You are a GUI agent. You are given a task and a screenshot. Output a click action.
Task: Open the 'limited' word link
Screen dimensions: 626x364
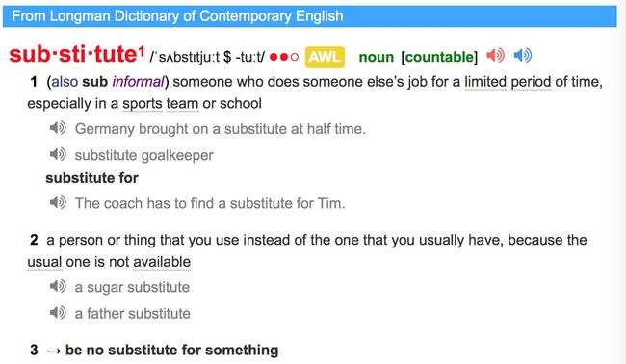click(x=485, y=82)
